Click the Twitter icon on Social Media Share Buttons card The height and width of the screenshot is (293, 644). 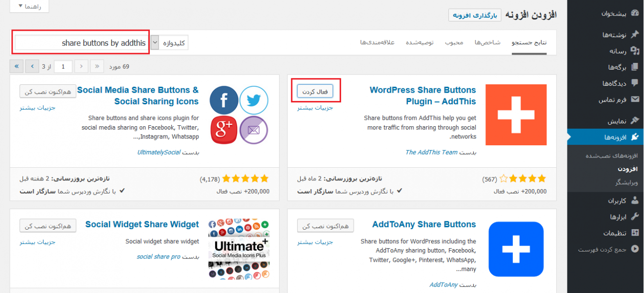click(x=254, y=100)
